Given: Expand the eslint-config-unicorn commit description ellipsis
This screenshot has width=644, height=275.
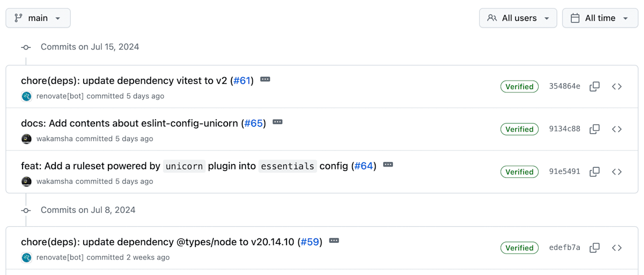Looking at the screenshot, I should click(x=277, y=122).
